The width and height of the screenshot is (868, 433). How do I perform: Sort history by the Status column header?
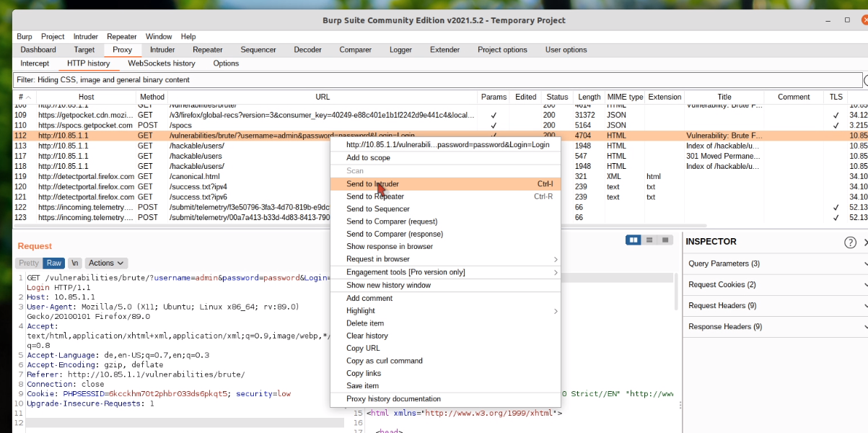pyautogui.click(x=557, y=97)
